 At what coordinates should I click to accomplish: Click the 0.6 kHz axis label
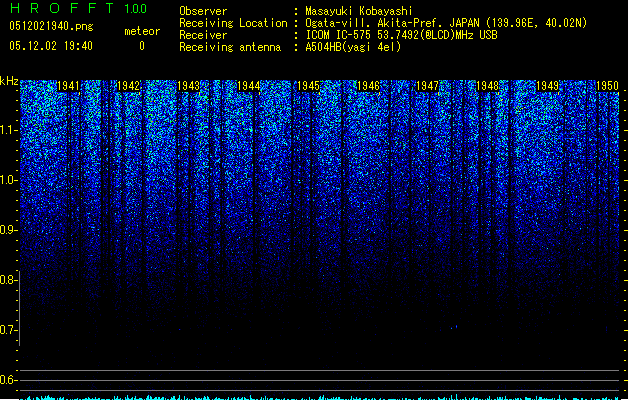click(x=8, y=380)
